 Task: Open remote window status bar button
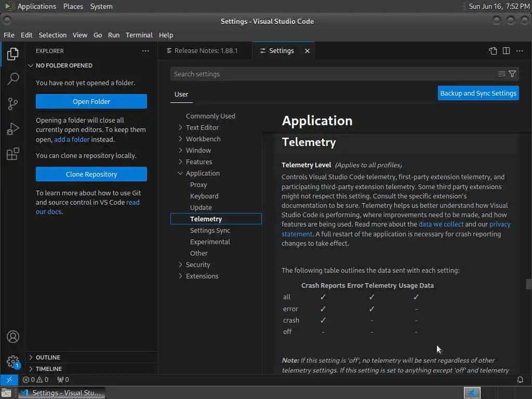pos(9,380)
